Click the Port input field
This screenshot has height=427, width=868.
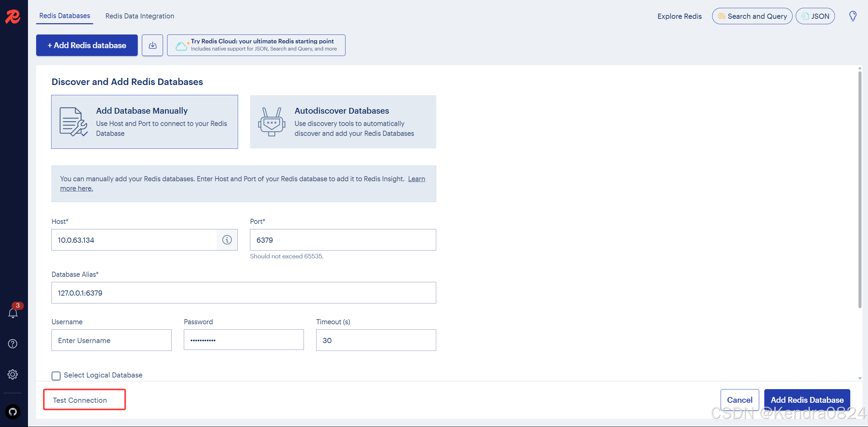tap(343, 240)
